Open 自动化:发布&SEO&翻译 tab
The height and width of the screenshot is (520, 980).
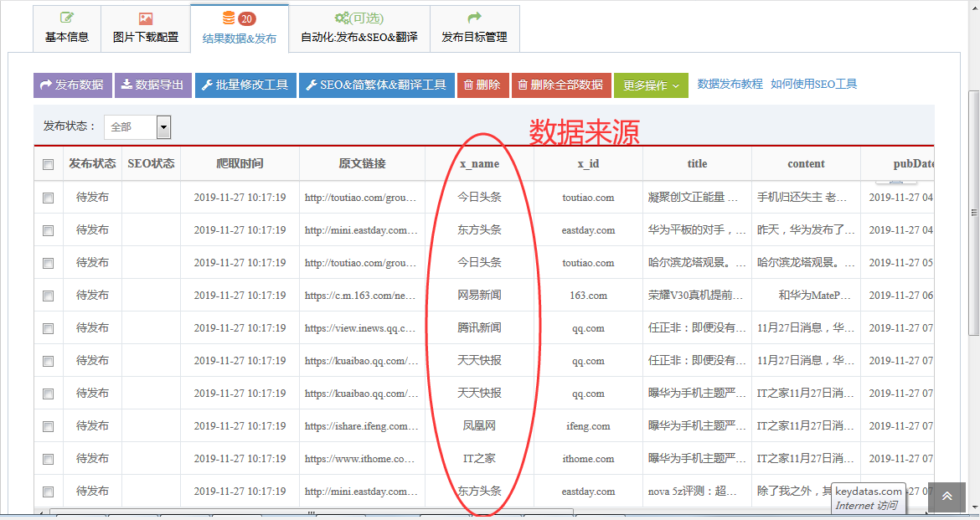[x=359, y=28]
